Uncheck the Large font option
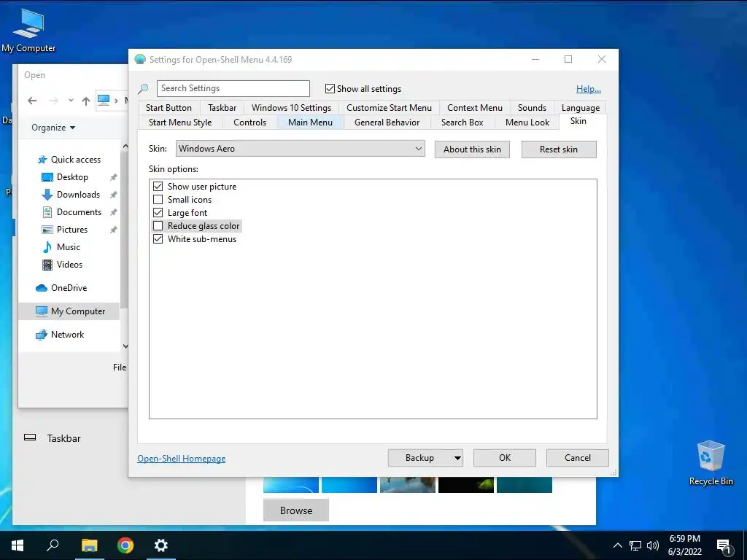Viewport: 747px width, 560px height. pos(158,213)
